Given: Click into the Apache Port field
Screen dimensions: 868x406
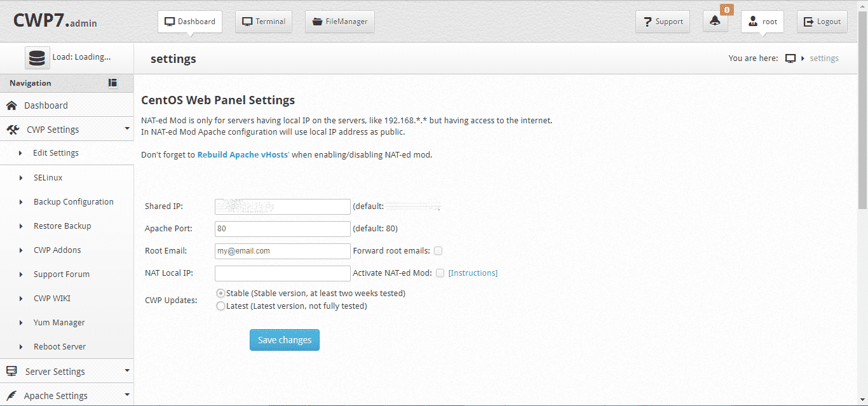Looking at the screenshot, I should pos(283,229).
